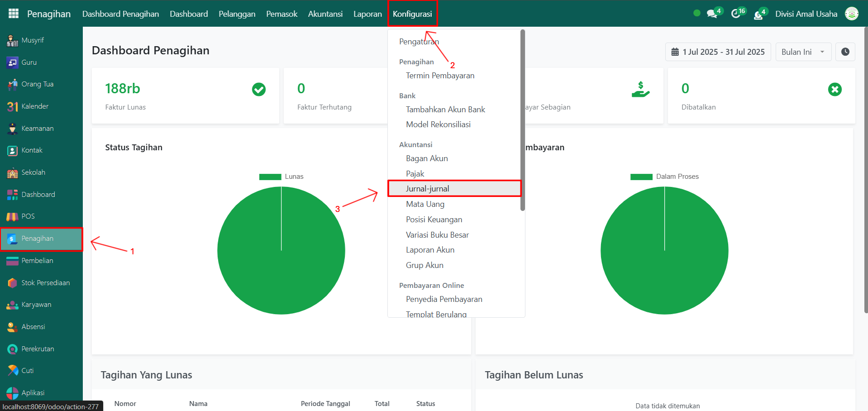Viewport: 868px width, 411px height.
Task: Open the date range picker 1 Jul 2025
Action: 718,52
